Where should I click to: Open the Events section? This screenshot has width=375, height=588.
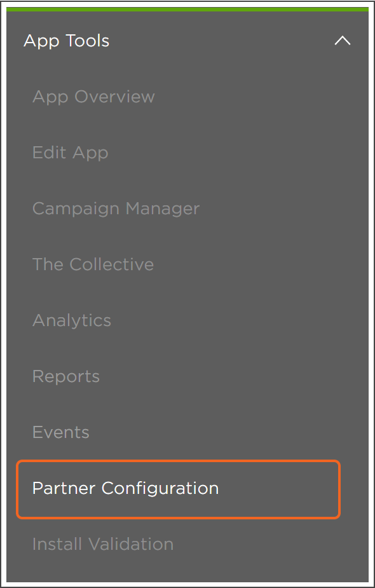(x=61, y=432)
